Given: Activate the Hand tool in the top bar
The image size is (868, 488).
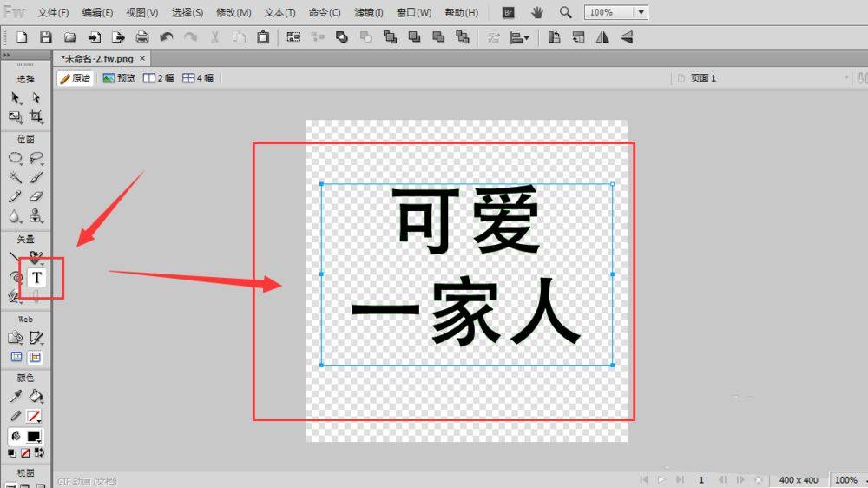Looking at the screenshot, I should pyautogui.click(x=537, y=12).
